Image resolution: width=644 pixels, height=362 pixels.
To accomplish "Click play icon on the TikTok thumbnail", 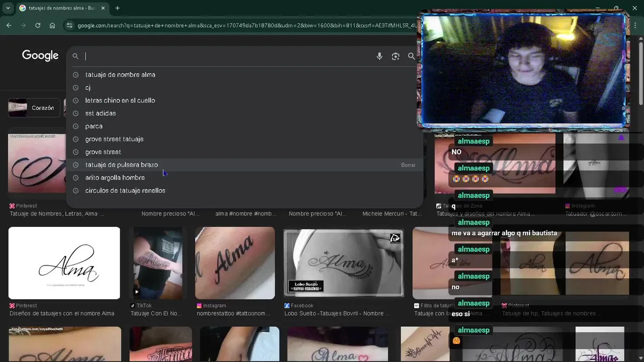I will tap(136, 292).
